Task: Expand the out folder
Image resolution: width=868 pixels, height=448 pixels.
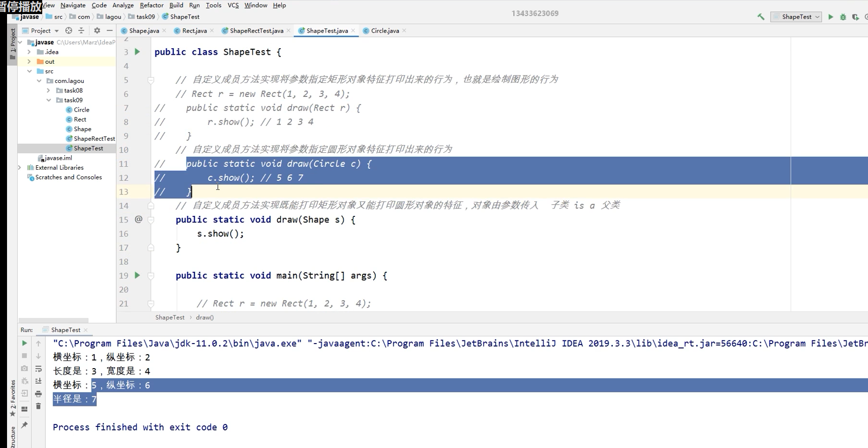Action: point(29,61)
